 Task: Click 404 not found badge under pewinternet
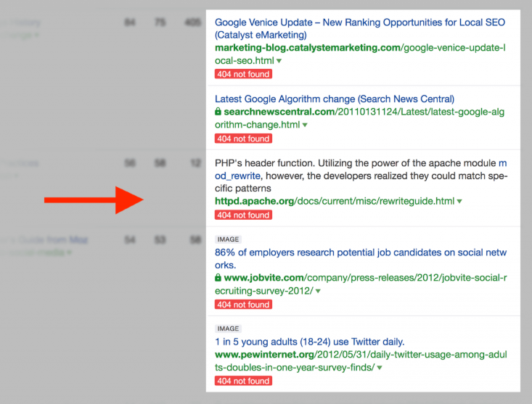click(243, 381)
